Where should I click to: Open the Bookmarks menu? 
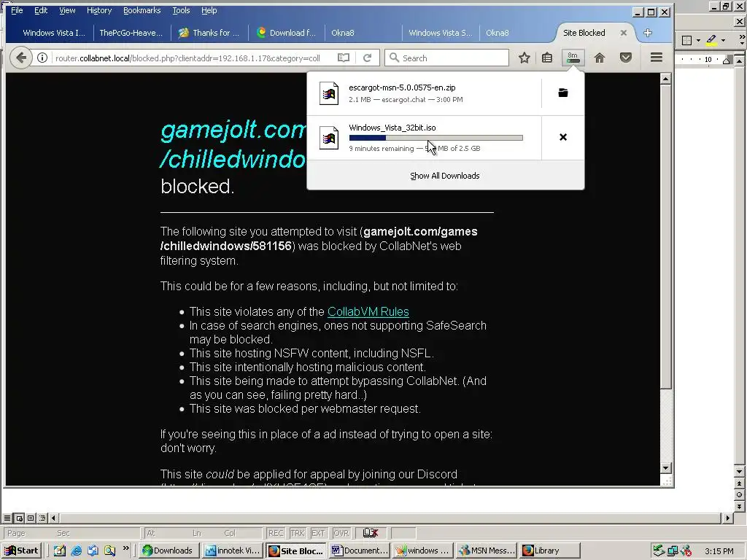click(142, 10)
